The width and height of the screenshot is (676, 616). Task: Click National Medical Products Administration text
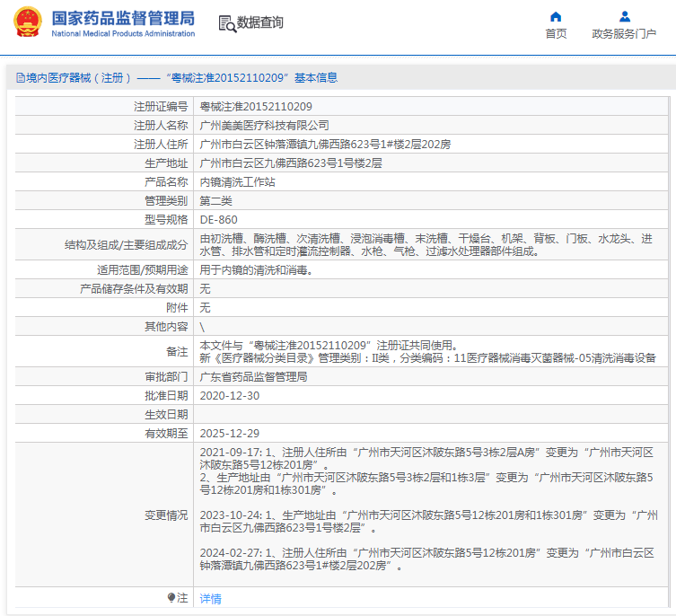coord(123,33)
